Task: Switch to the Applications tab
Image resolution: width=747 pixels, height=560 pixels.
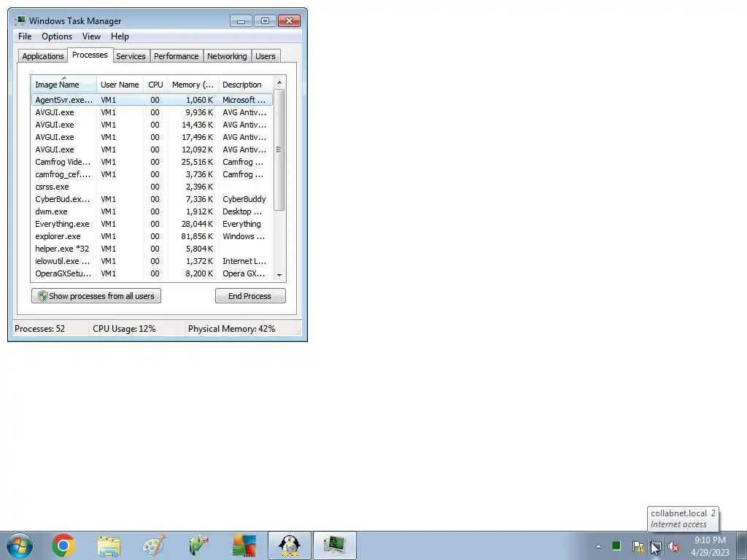Action: point(43,56)
